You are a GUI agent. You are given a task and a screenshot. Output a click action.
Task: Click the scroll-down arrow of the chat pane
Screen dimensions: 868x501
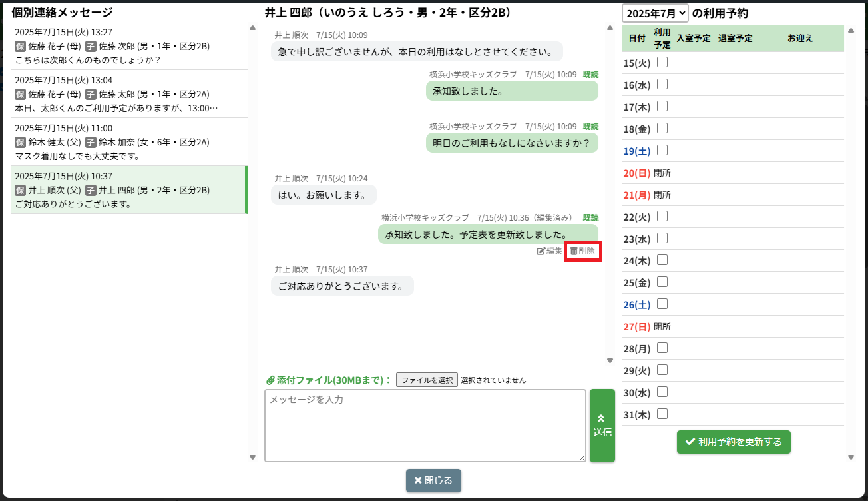[x=610, y=360]
